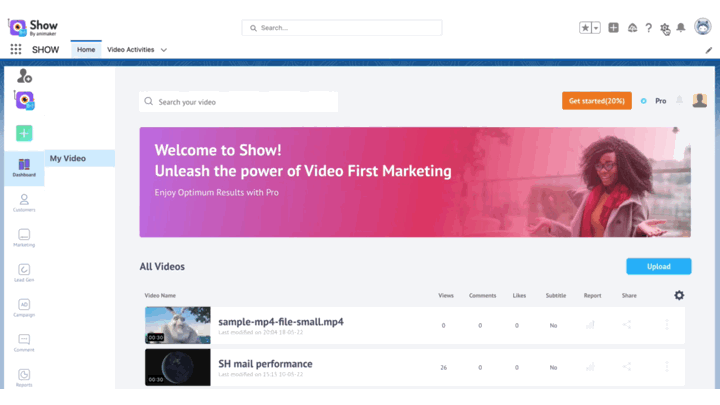
Task: Open the user avatar in top bar
Action: [x=703, y=27]
